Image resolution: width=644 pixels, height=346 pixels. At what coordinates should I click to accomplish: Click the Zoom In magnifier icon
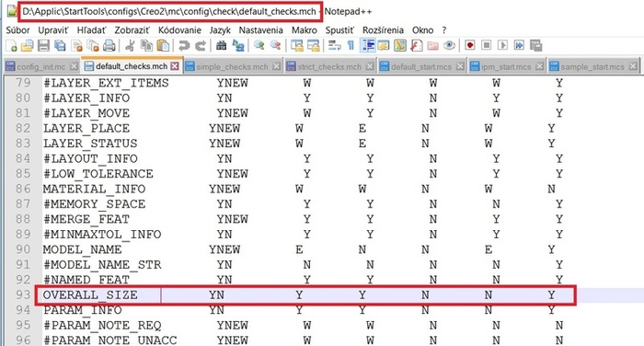pos(259,46)
